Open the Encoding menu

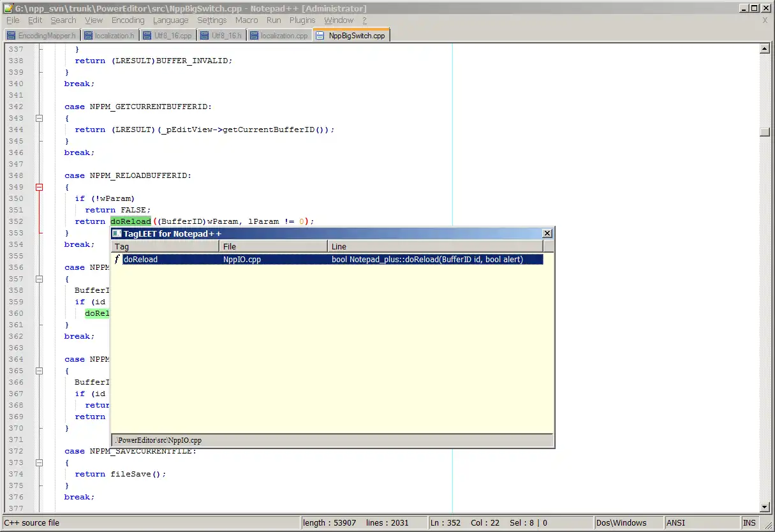click(x=128, y=20)
